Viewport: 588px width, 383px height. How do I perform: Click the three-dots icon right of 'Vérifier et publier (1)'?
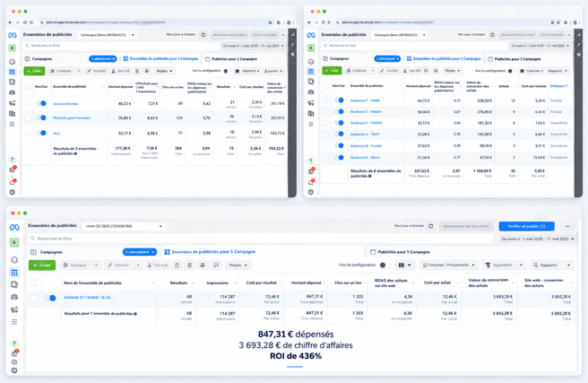click(567, 226)
